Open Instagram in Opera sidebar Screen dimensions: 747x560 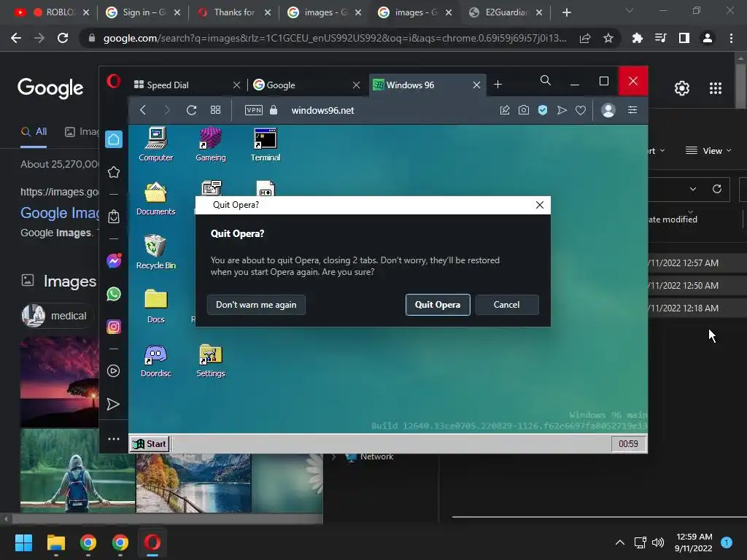113,327
